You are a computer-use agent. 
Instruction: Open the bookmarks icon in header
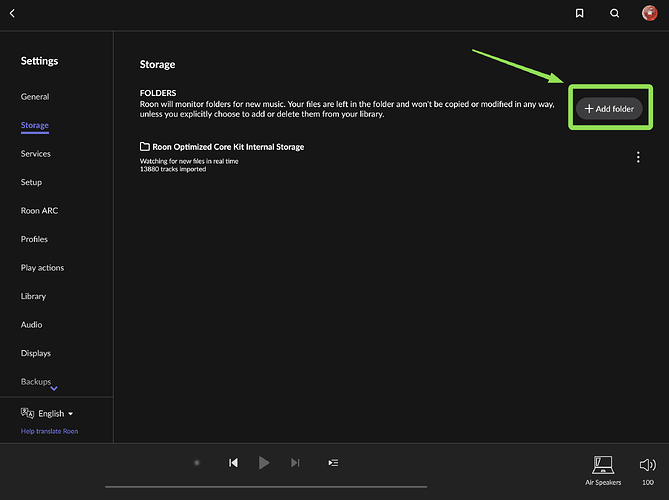tap(579, 14)
